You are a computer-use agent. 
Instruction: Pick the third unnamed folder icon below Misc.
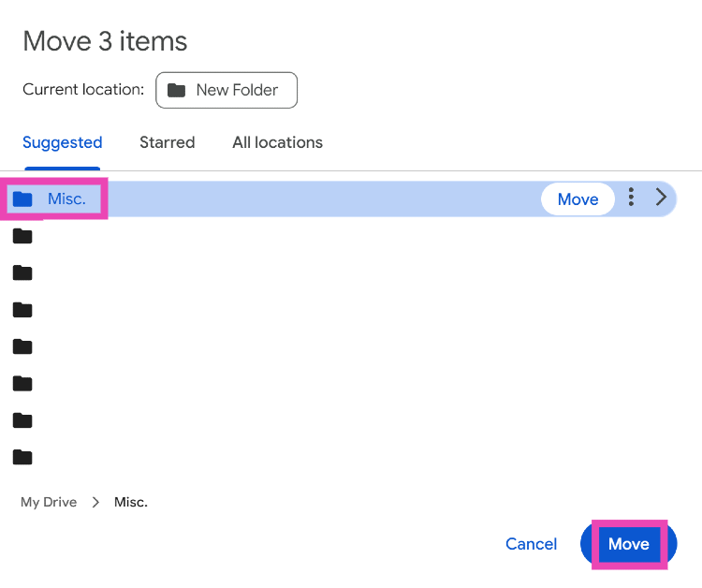tap(22, 310)
